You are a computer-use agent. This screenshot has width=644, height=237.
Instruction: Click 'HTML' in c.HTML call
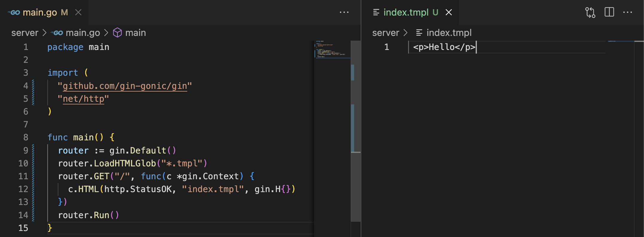[88, 189]
